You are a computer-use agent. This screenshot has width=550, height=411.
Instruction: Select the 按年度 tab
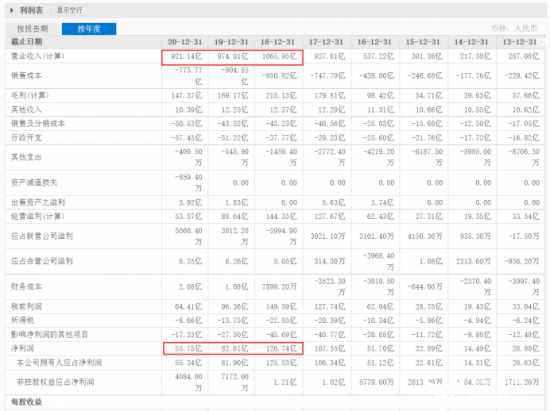tap(89, 29)
